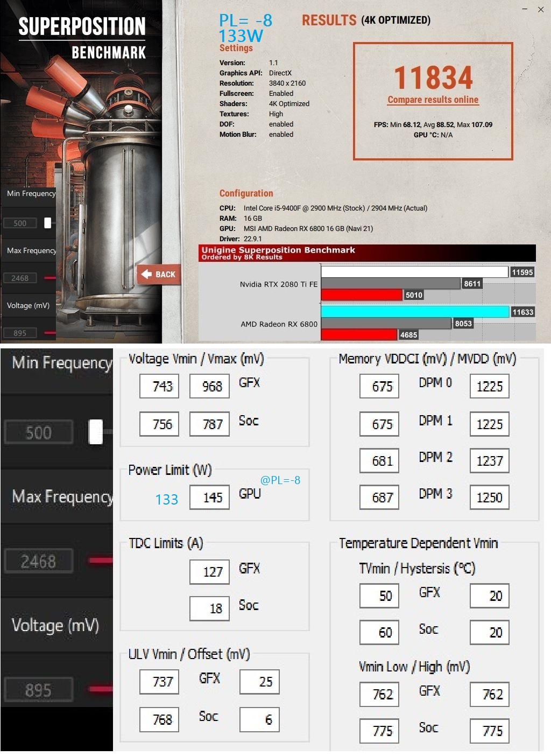Click the TDC Limits Soc field 18
The width and height of the screenshot is (551, 756).
coord(209,608)
